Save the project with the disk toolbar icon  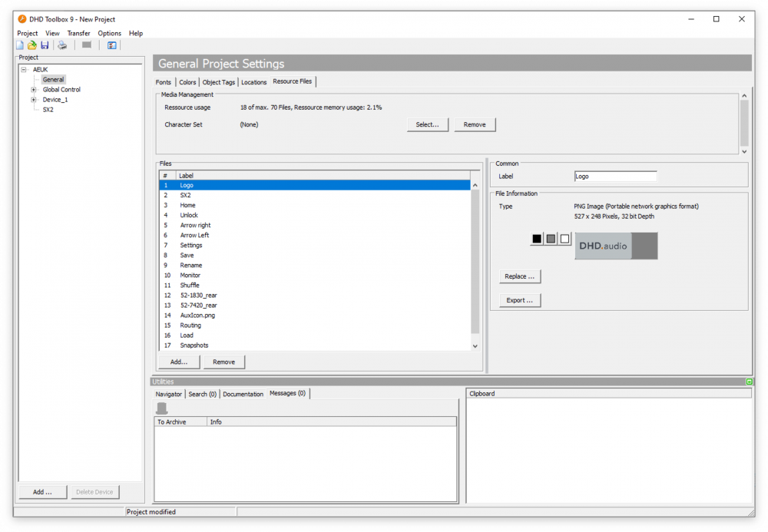pyautogui.click(x=44, y=45)
